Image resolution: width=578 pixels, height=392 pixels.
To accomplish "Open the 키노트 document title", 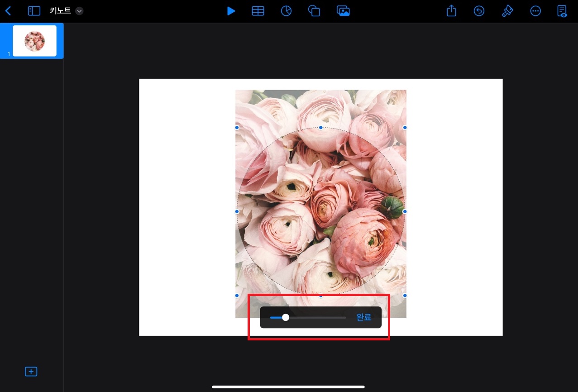I will [60, 11].
